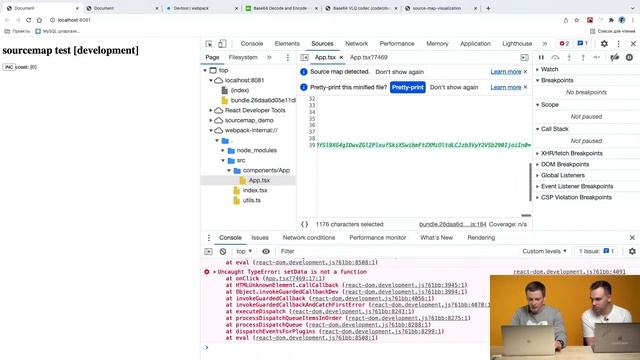This screenshot has width=640, height=360.
Task: Expand React Developer Tools tree node
Action: click(211, 110)
